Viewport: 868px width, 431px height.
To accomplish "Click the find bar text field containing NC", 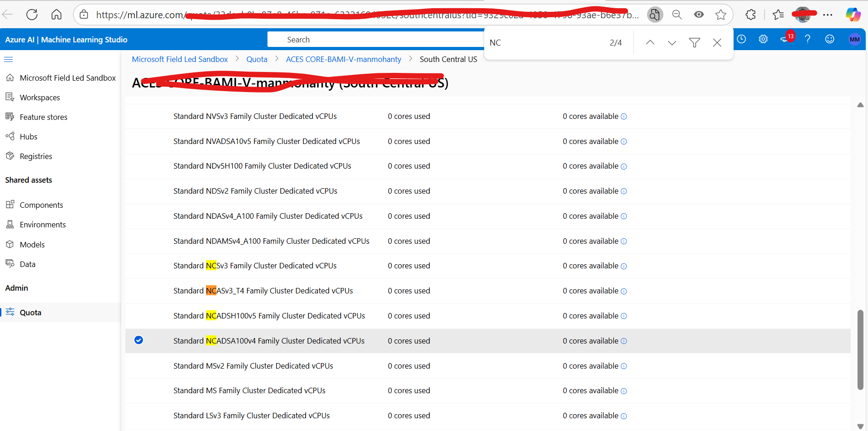I will 544,42.
